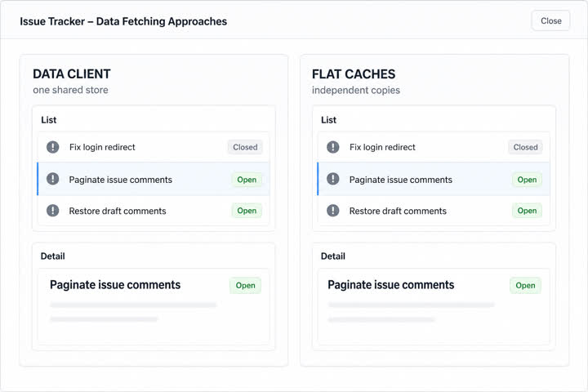
Task: Click issue icon beside Restore draft comments in Flat Caches list
Action: click(332, 211)
